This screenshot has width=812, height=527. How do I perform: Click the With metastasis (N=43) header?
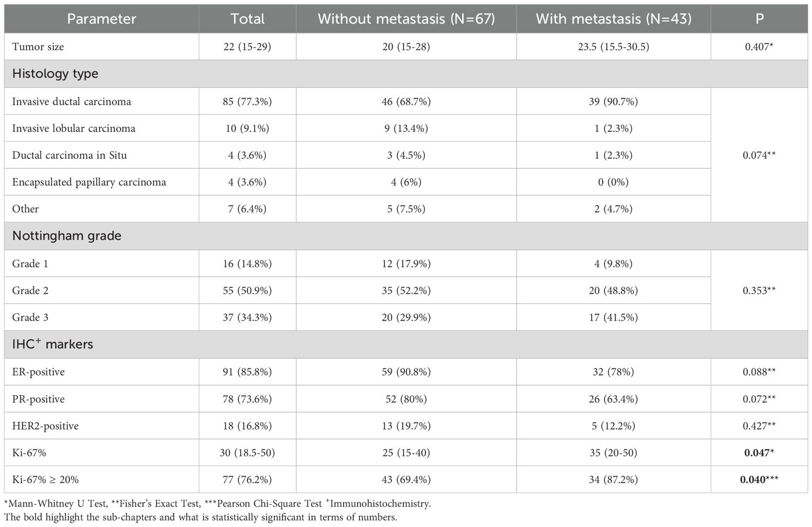point(613,19)
